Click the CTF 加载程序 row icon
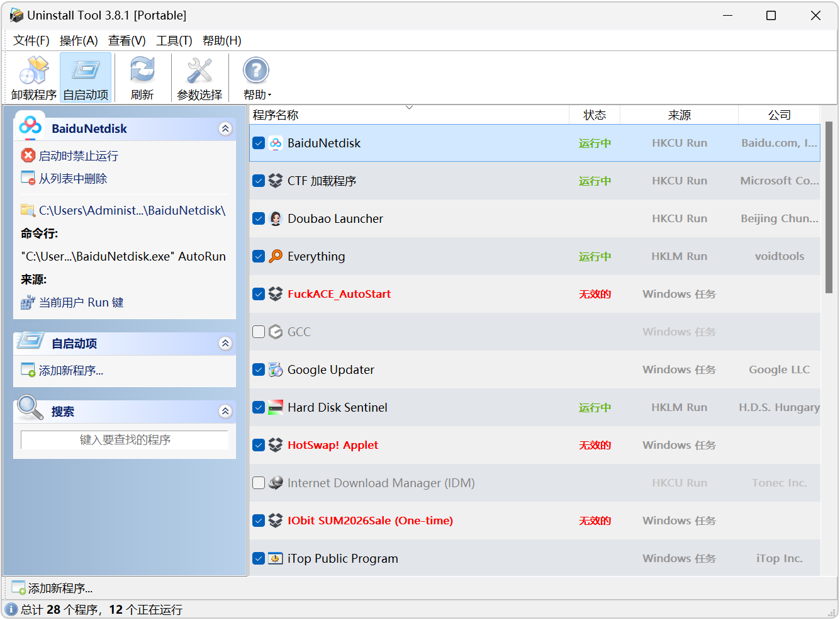840x620 pixels. (x=276, y=181)
